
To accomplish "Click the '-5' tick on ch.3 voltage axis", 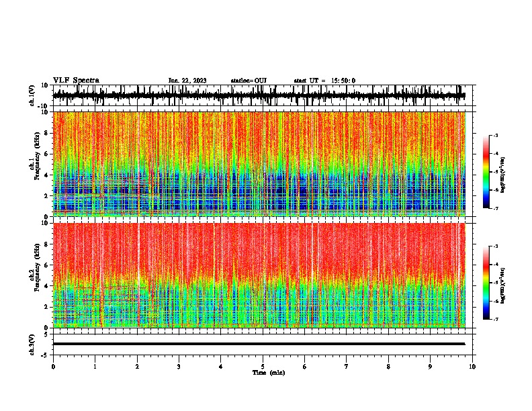I will tap(45, 355).
